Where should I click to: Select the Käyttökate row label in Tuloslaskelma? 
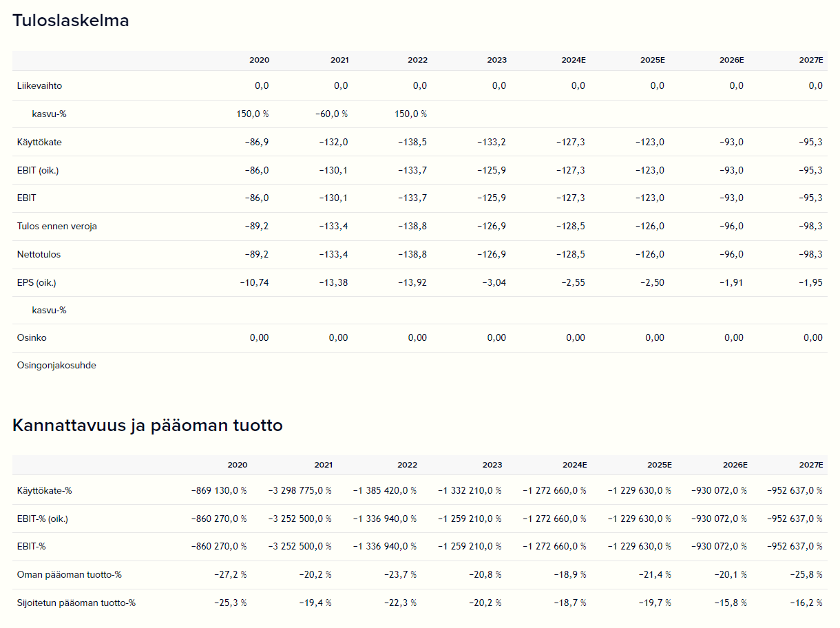tap(39, 143)
